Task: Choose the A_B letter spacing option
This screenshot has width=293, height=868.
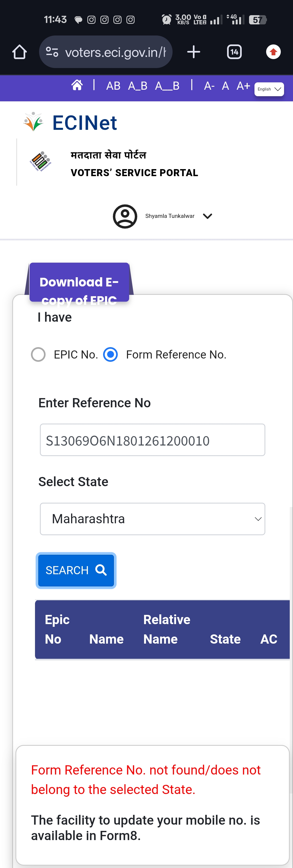Action: tap(138, 86)
